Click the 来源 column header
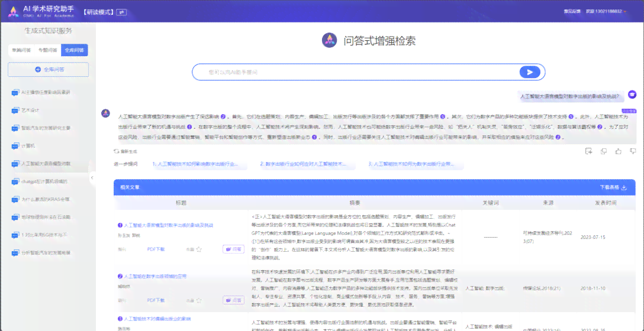The width and height of the screenshot is (644, 331). (x=548, y=203)
